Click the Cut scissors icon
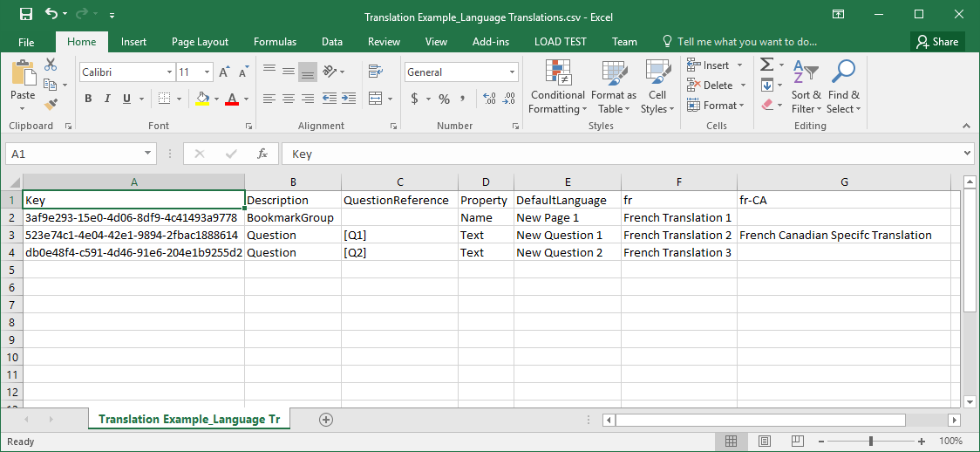Viewport: 980px width, 452px height. [x=51, y=65]
